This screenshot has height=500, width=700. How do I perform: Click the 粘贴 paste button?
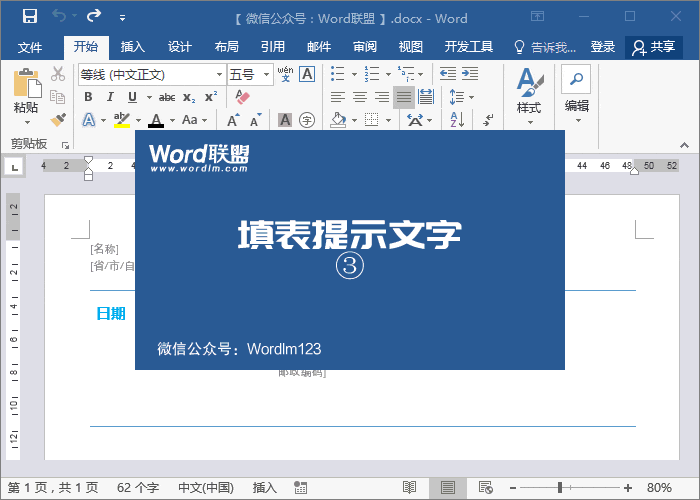pyautogui.click(x=26, y=97)
